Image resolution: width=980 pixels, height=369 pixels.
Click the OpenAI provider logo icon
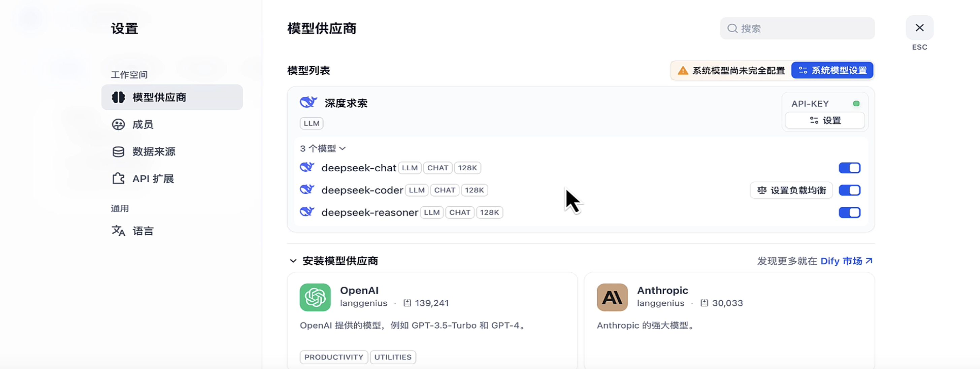pos(315,297)
